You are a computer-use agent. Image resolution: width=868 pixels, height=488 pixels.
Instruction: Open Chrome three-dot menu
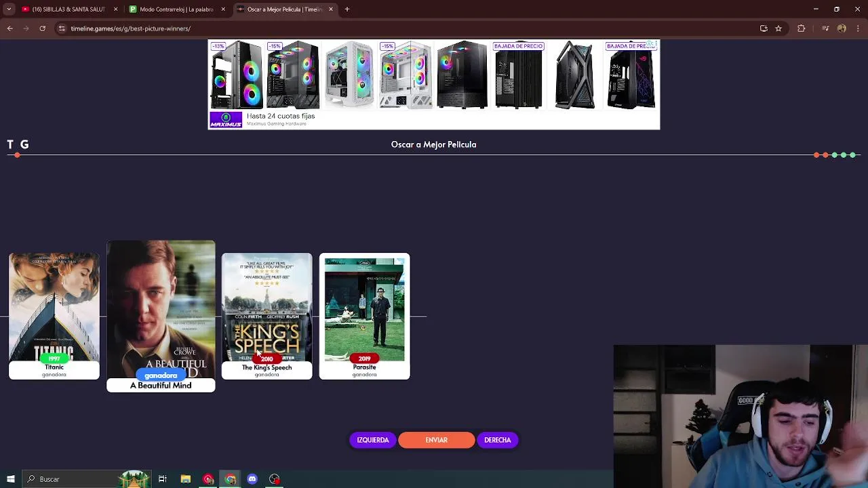(x=858, y=28)
